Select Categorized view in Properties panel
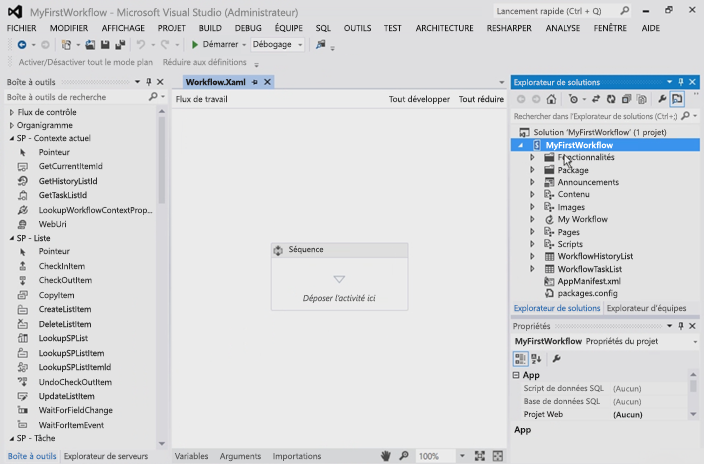Viewport: 704px width, 464px height. [520, 358]
